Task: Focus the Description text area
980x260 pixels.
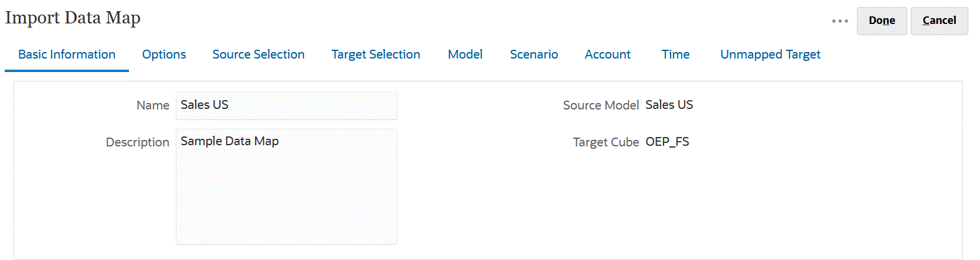Action: tap(286, 186)
